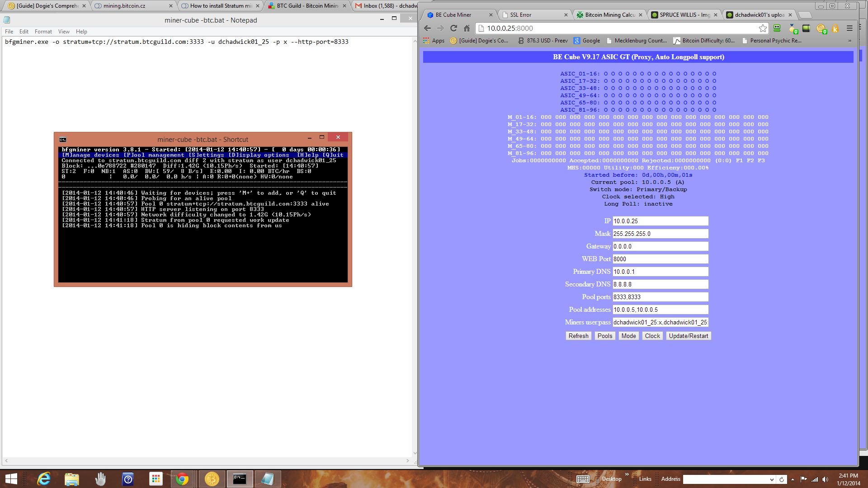The width and height of the screenshot is (868, 488).
Task: Click the Chrome forward arrow
Action: (x=440, y=28)
